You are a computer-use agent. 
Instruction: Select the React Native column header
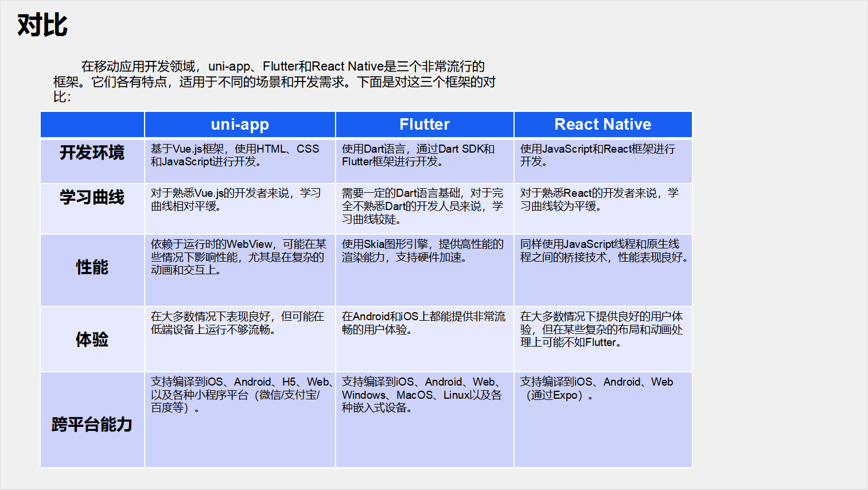[602, 125]
